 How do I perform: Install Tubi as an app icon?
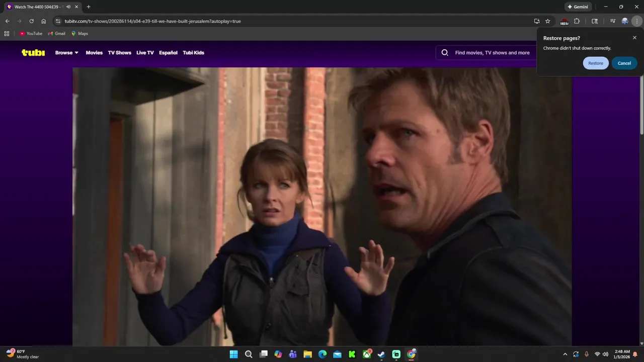[x=537, y=21]
